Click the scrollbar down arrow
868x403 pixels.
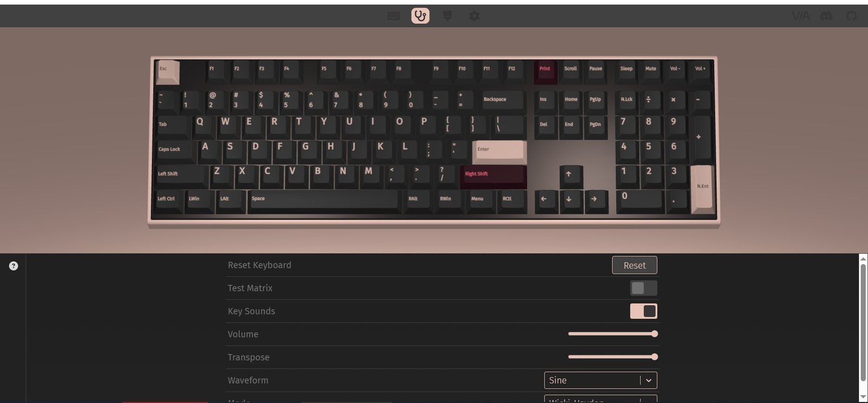[863, 397]
